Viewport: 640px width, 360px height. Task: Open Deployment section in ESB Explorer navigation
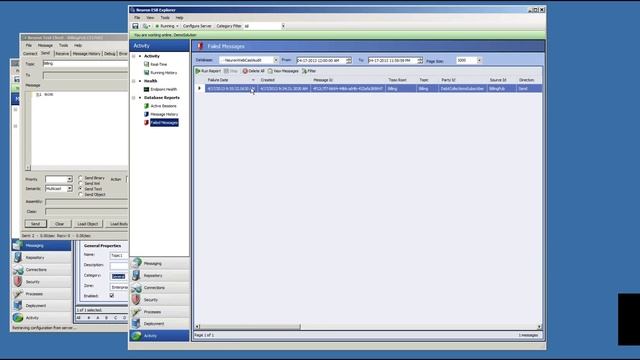coord(160,324)
